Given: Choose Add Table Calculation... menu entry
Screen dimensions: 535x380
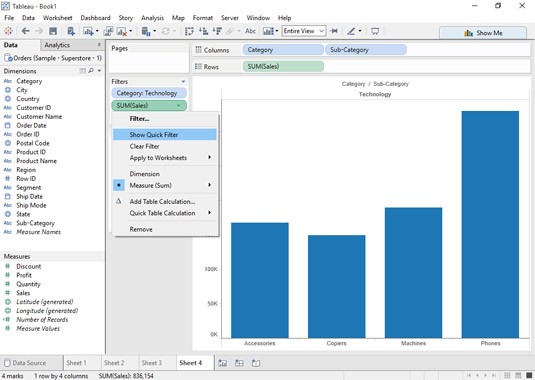Looking at the screenshot, I should [x=165, y=201].
